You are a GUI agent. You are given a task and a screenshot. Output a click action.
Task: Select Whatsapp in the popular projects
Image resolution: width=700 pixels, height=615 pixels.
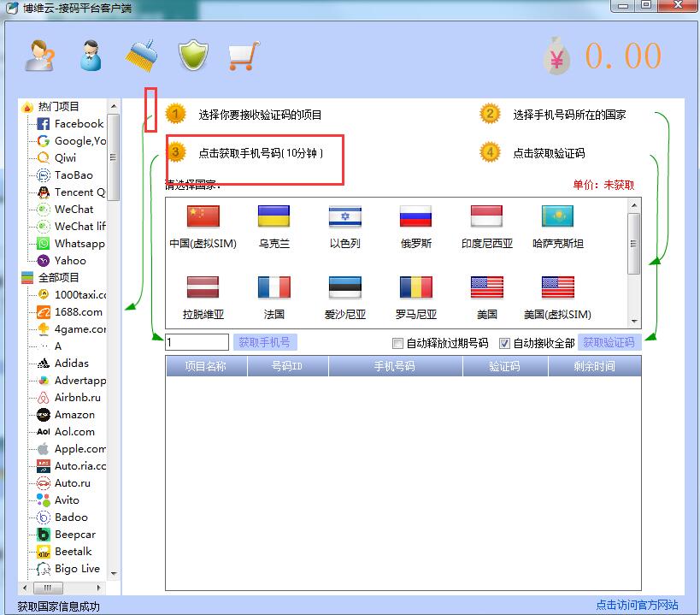(79, 244)
